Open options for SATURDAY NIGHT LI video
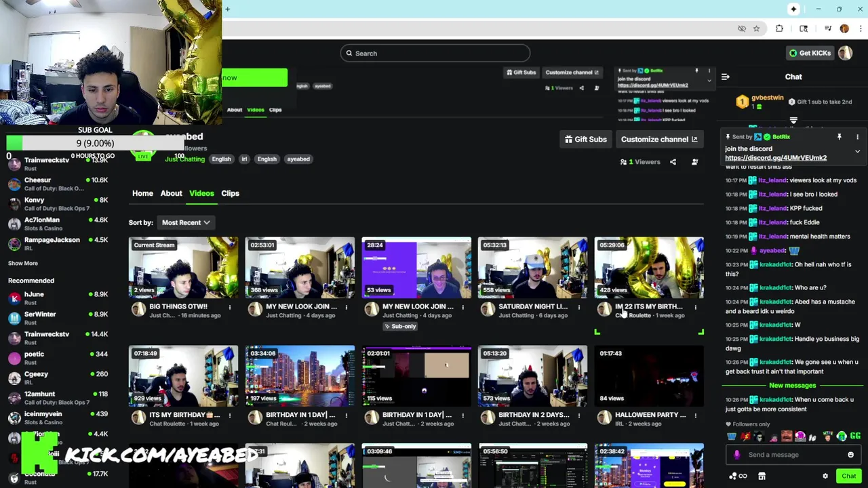The height and width of the screenshot is (488, 868). [x=578, y=307]
